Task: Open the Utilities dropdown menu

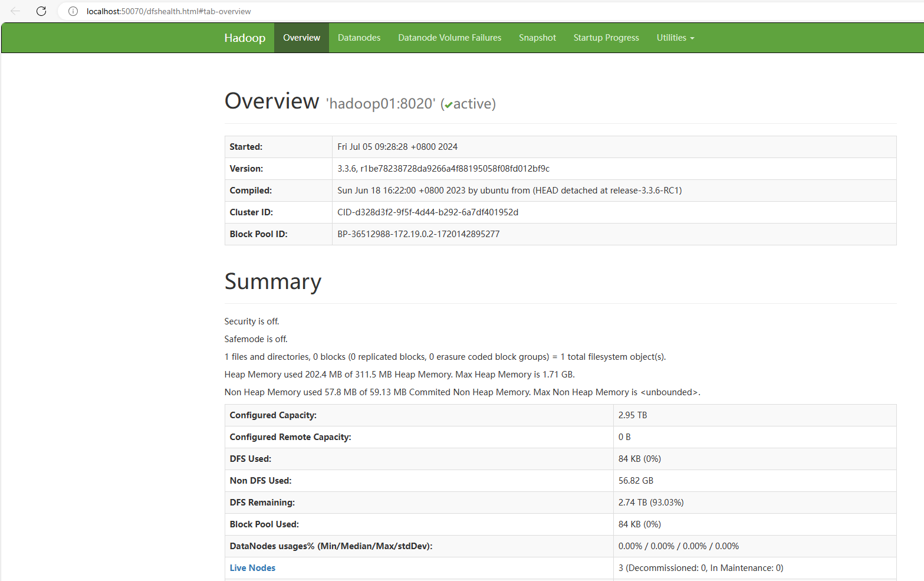Action: coord(675,37)
